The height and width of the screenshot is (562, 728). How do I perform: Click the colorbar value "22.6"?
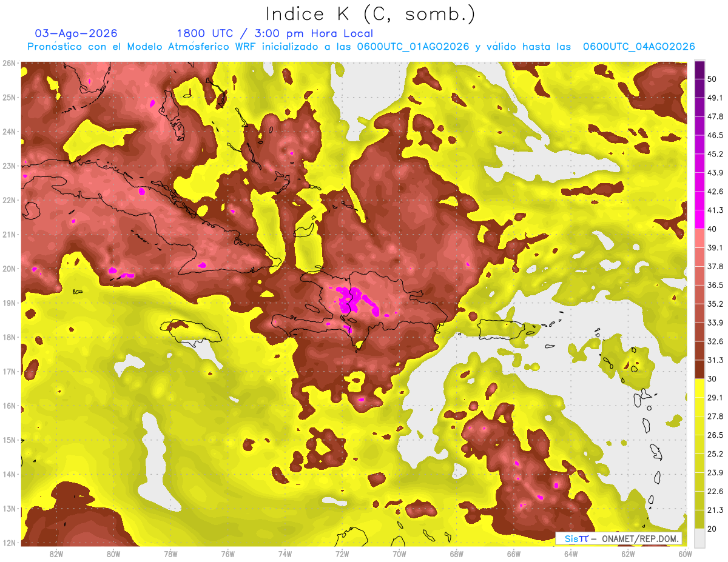pos(715,491)
